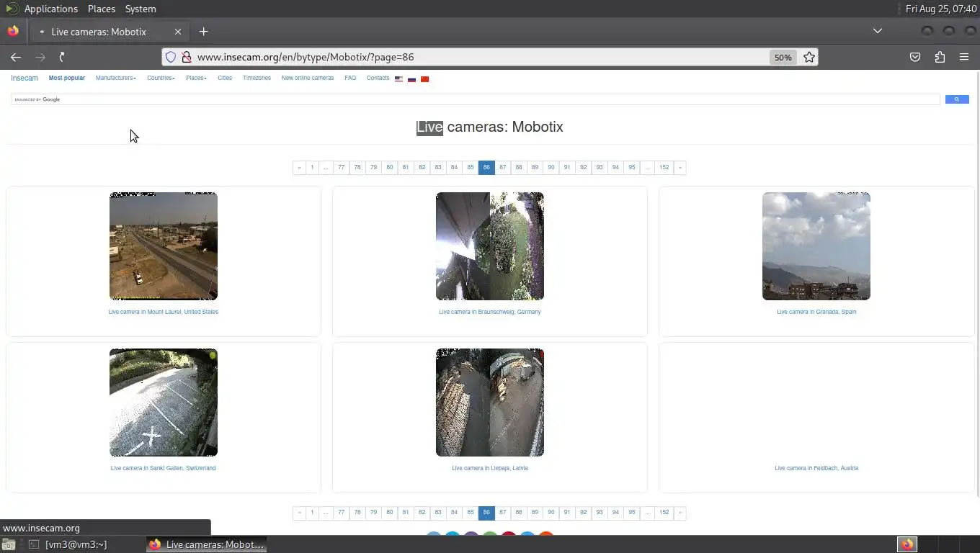Open the Liepaja camera thumbnail

(490, 403)
